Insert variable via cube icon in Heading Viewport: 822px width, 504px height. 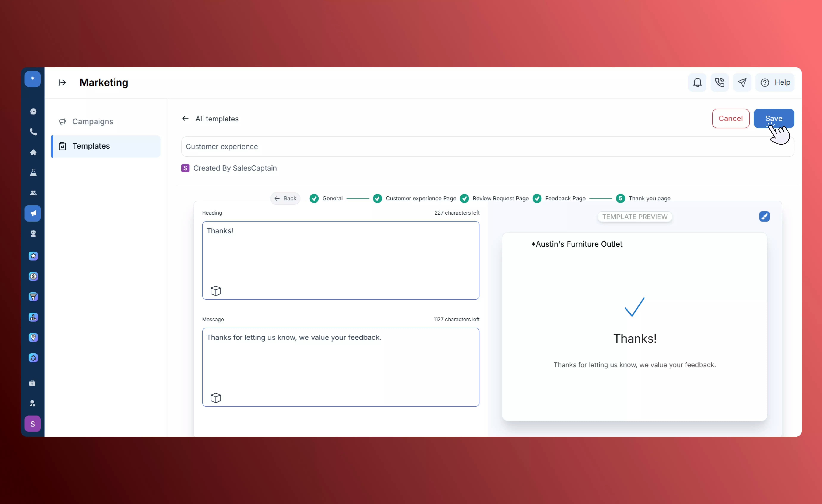point(215,291)
